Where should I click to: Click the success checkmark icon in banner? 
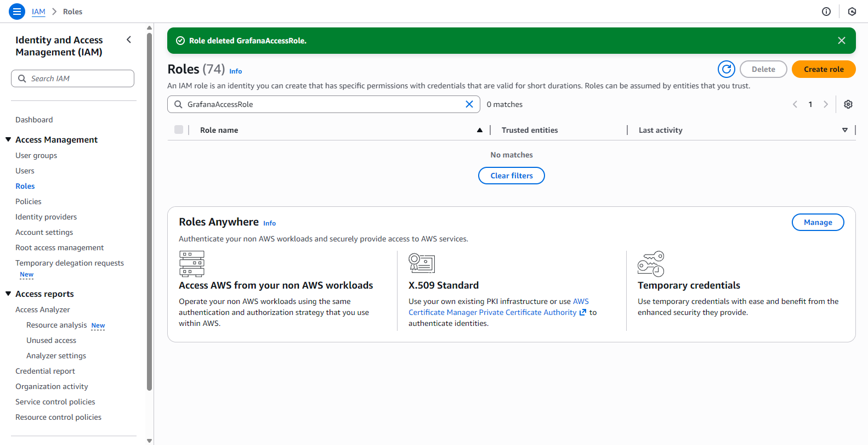(x=180, y=41)
